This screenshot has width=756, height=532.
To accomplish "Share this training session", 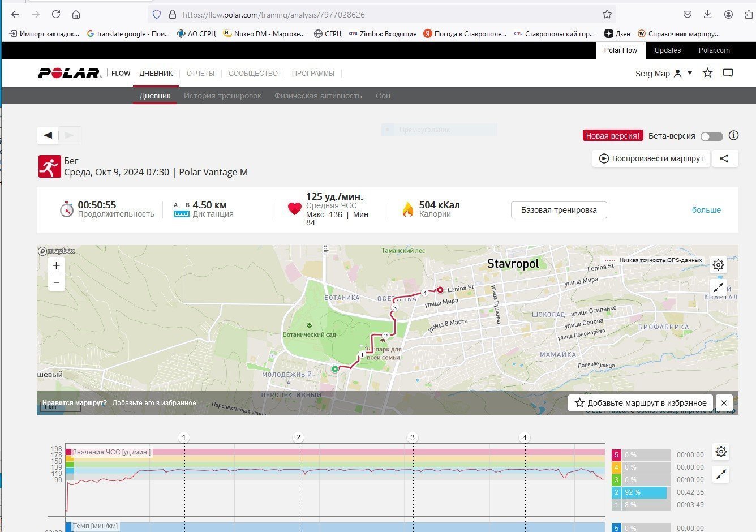I will [725, 158].
